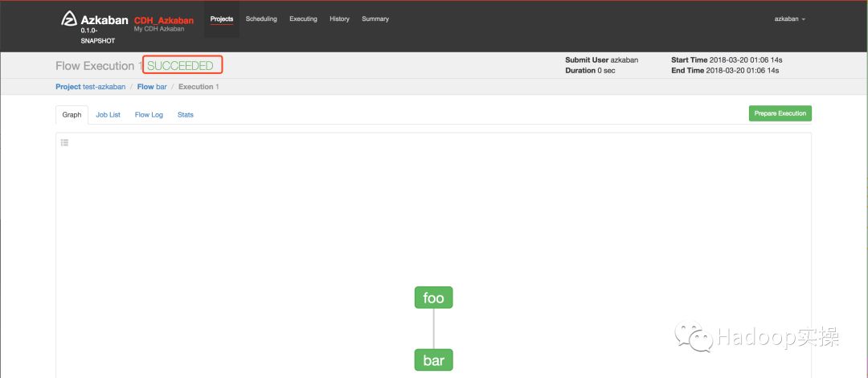The width and height of the screenshot is (868, 378).
Task: Open the Flow bar breadcrumb link
Action: point(152,87)
